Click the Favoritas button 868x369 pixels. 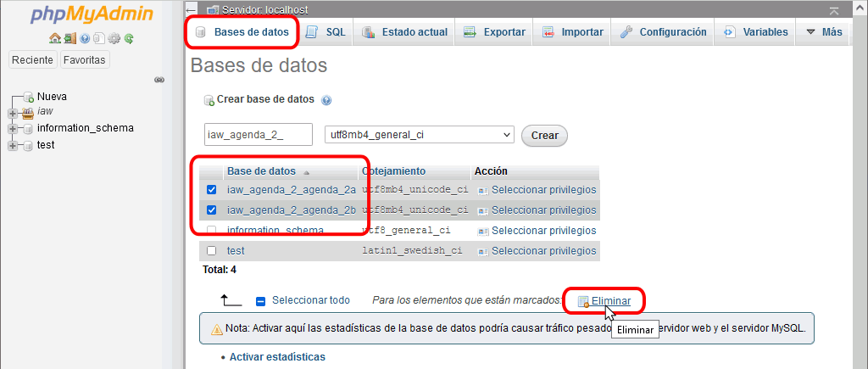point(85,60)
